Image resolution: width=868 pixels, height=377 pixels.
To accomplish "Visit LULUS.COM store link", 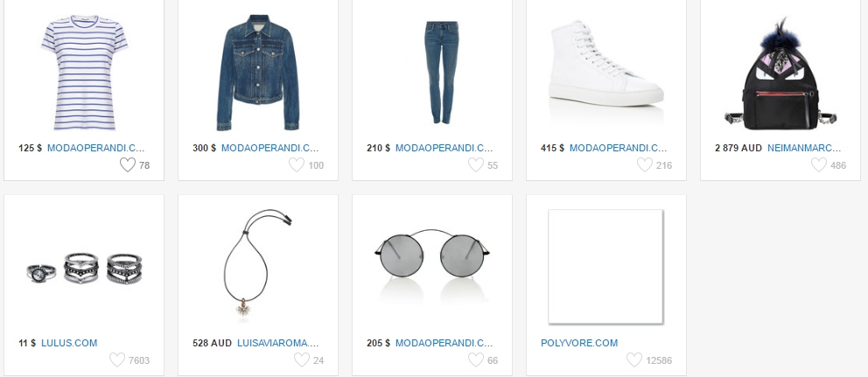I will click(x=69, y=343).
